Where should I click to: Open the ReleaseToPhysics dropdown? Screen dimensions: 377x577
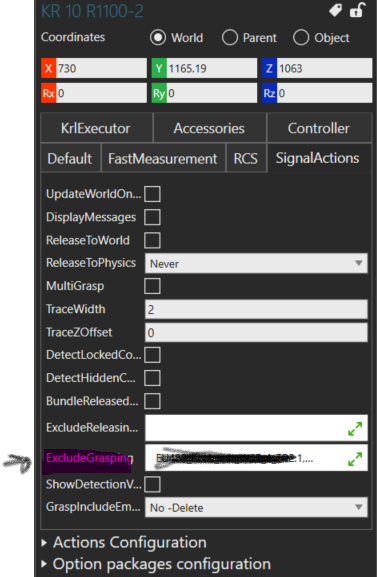point(256,263)
